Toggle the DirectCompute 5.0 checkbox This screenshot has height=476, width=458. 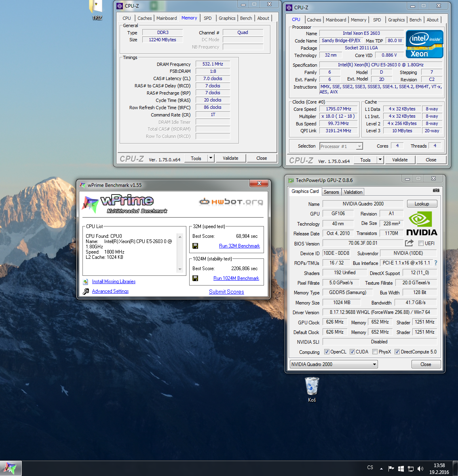pyautogui.click(x=397, y=351)
